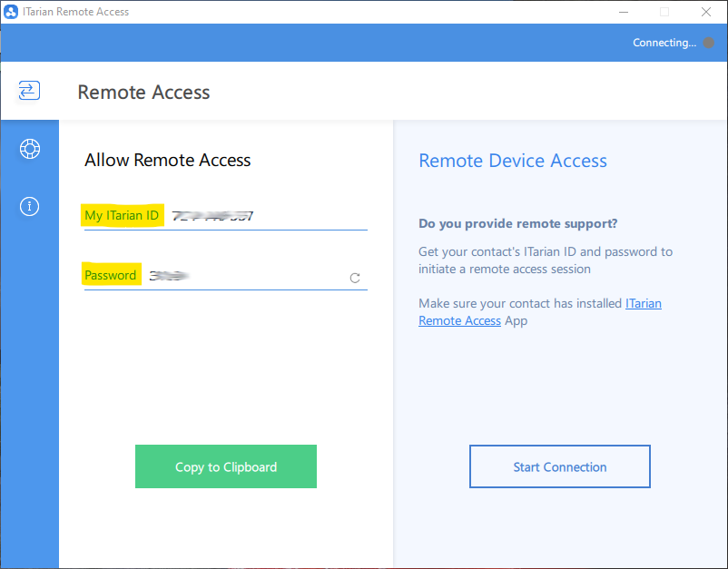This screenshot has height=569, width=728.
Task: Click the Connecting... status text
Action: tap(664, 43)
